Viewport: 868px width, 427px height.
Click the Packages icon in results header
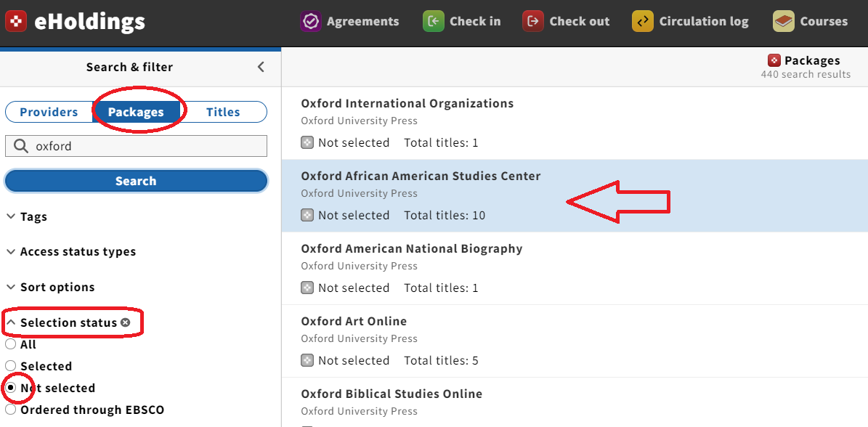[774, 60]
